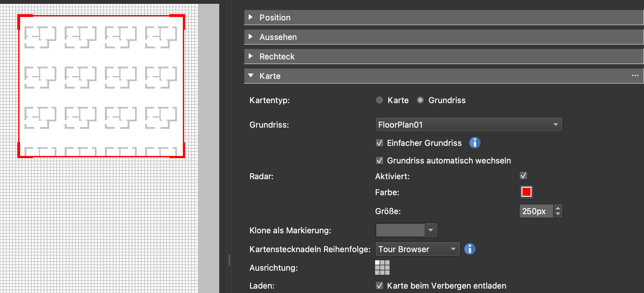Image resolution: width=644 pixels, height=293 pixels.
Task: Click the Position header label
Action: pos(275,18)
